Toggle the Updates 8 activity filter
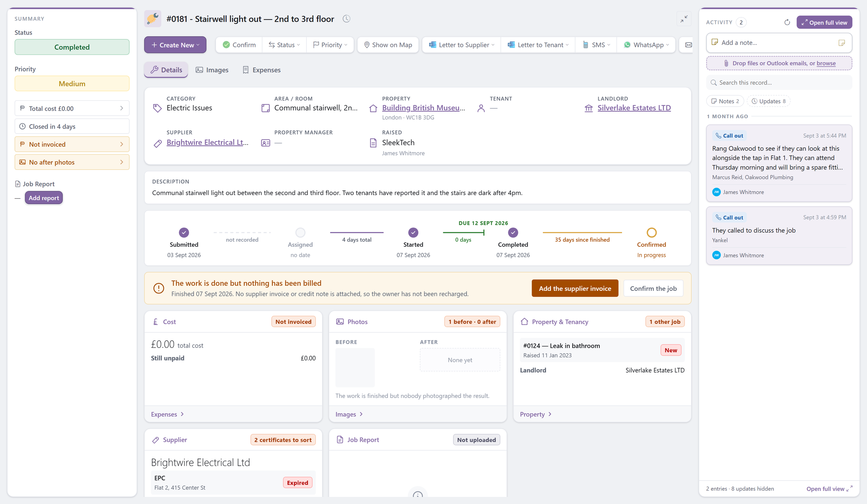The image size is (867, 504). point(768,101)
